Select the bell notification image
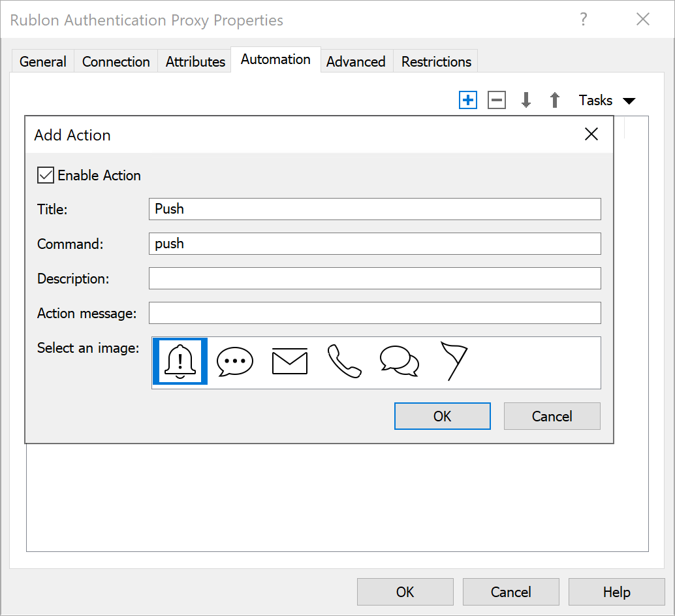 [x=180, y=361]
